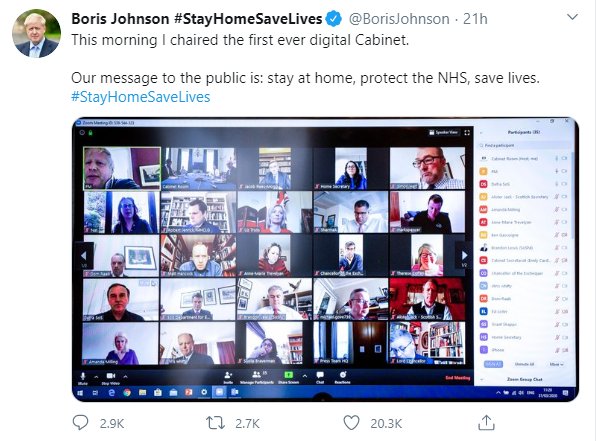Open the Zoom Reactions icon
596x441 pixels.
point(342,378)
